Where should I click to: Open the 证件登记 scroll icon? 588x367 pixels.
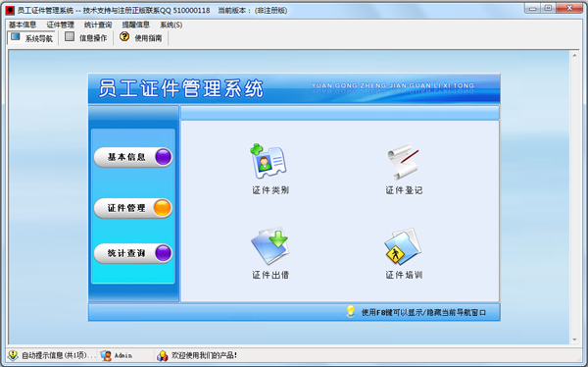coord(404,162)
